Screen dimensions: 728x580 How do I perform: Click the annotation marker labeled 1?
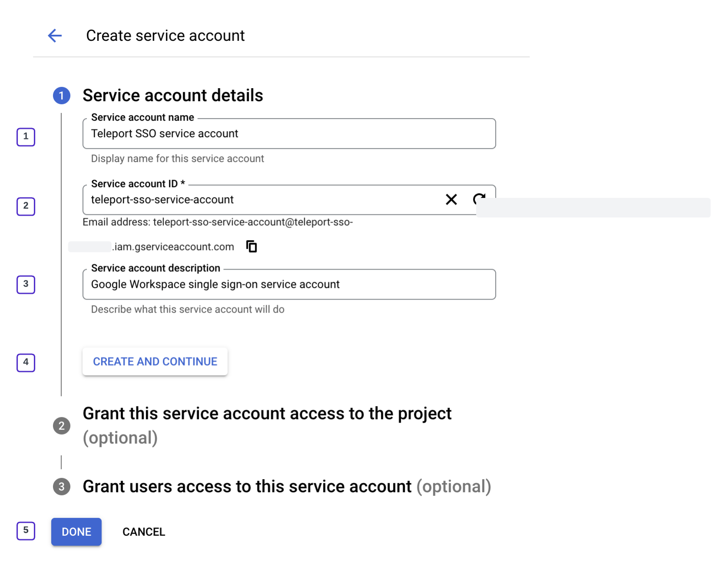[26, 137]
